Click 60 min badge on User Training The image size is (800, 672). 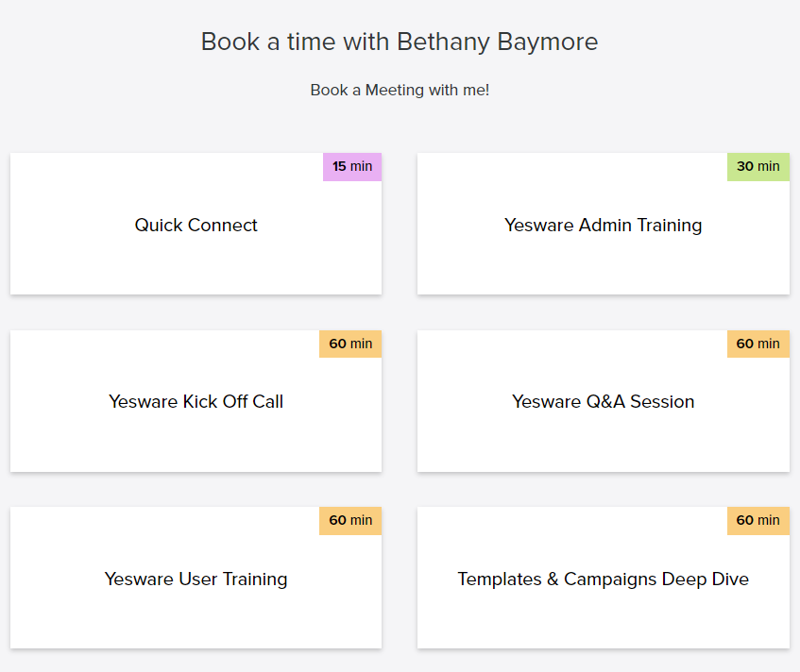[x=350, y=520]
